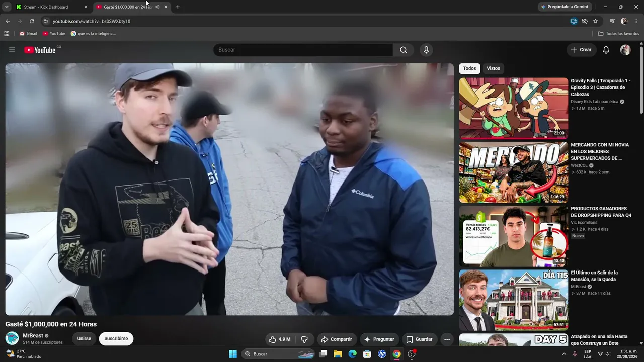Go back to the previous page
This screenshot has height=362, width=644.
click(x=8, y=21)
